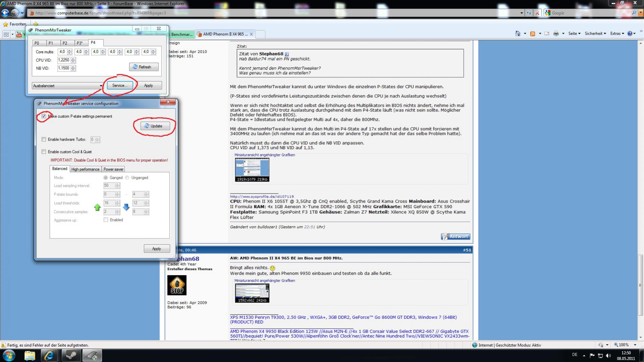644x362 pixels.
Task: Open zoom level dropdown arrow in status bar
Action: pyautogui.click(x=635, y=345)
